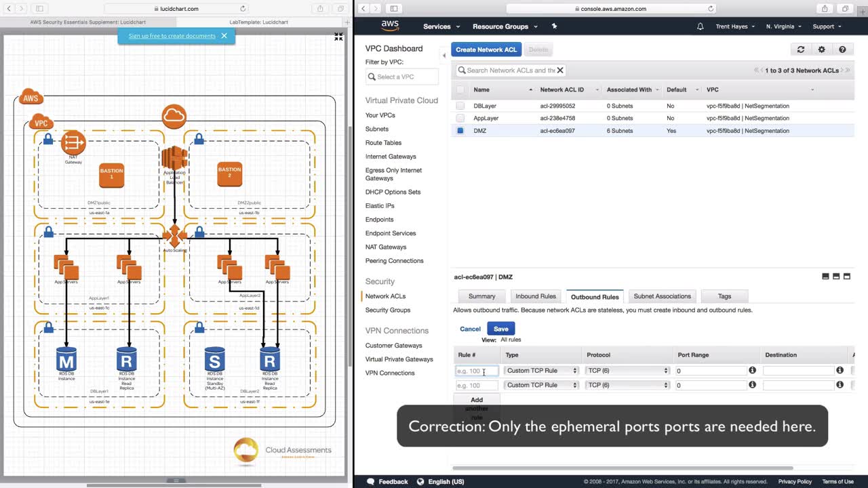Click the orange VPC badge in the diagram
The image size is (868, 488).
(x=41, y=123)
